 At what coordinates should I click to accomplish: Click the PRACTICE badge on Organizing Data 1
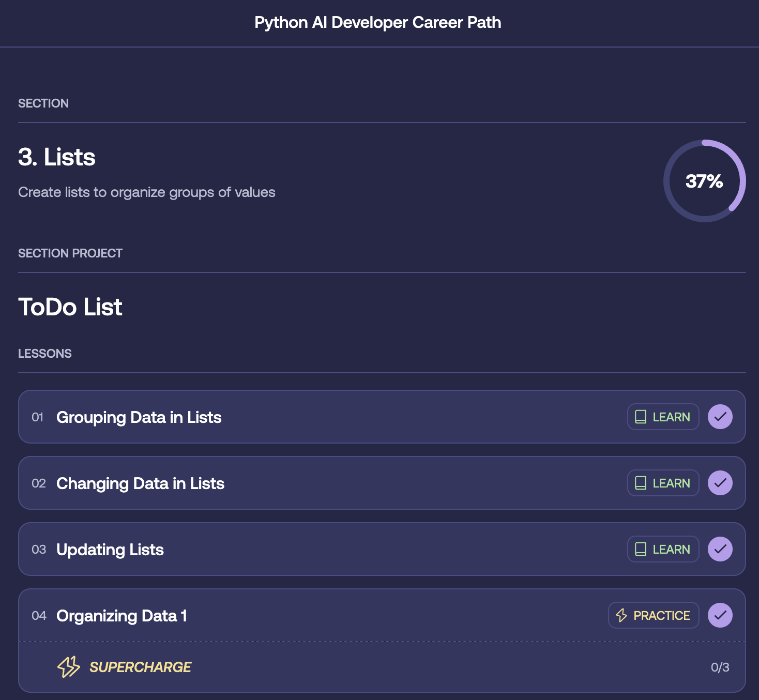coord(654,616)
